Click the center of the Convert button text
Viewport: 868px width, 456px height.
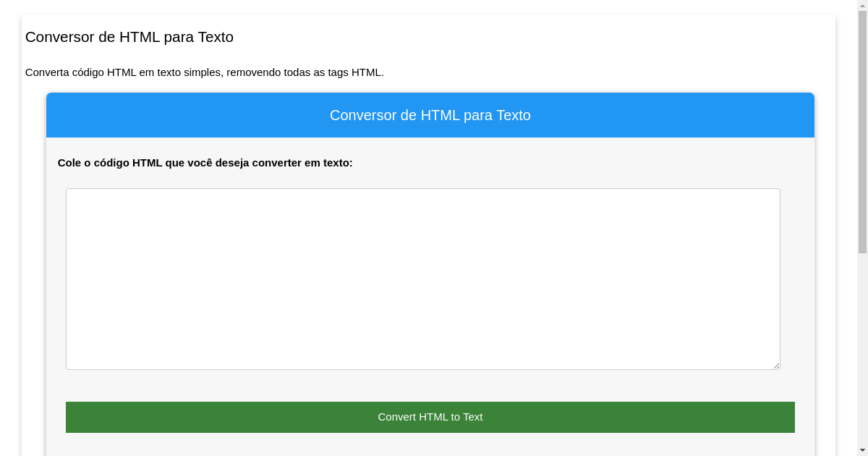[430, 417]
